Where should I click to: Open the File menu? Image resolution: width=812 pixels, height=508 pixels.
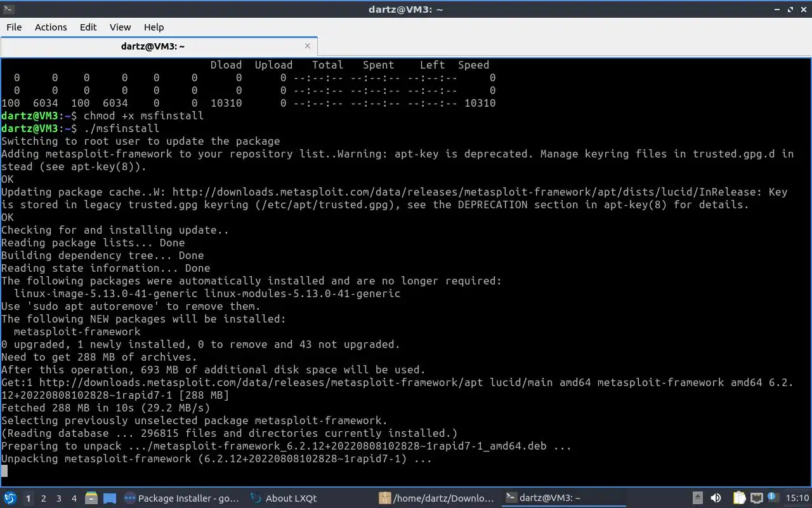[14, 27]
